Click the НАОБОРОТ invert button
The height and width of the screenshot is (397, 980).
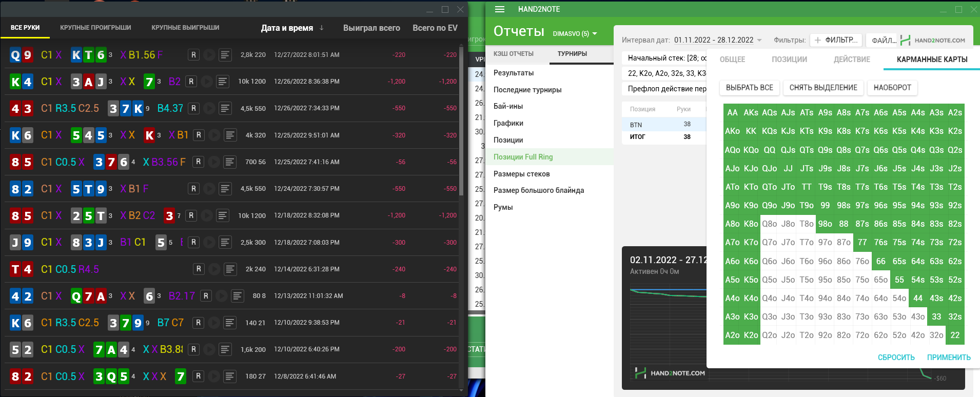(892, 88)
